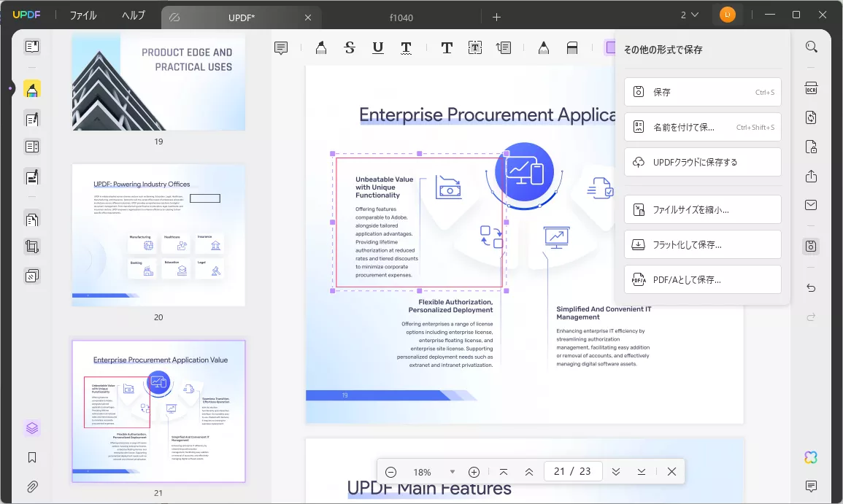This screenshot has width=843, height=504.
Task: Open the comments chat icon at bottom right
Action: point(812,486)
